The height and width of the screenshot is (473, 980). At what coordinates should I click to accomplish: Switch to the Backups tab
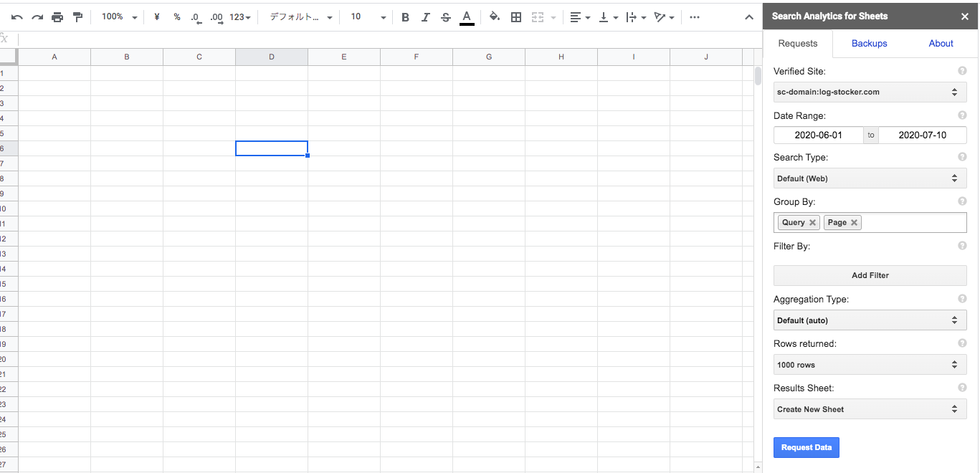click(870, 44)
